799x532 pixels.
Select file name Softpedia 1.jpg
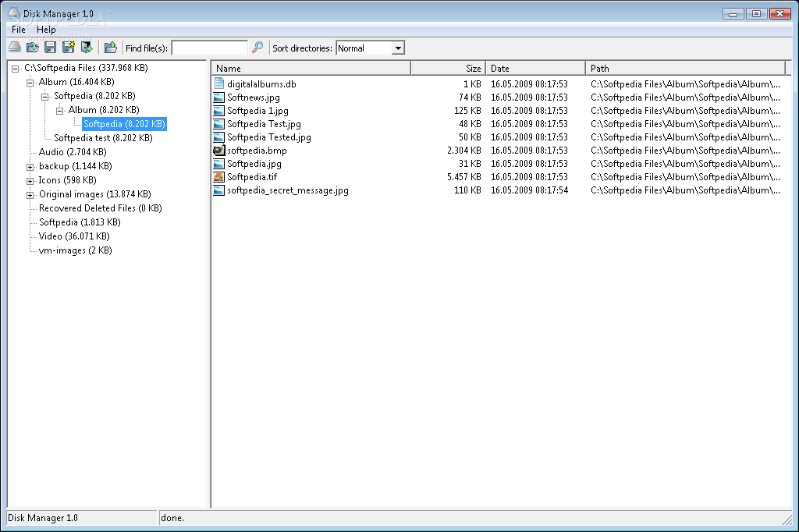click(x=257, y=110)
